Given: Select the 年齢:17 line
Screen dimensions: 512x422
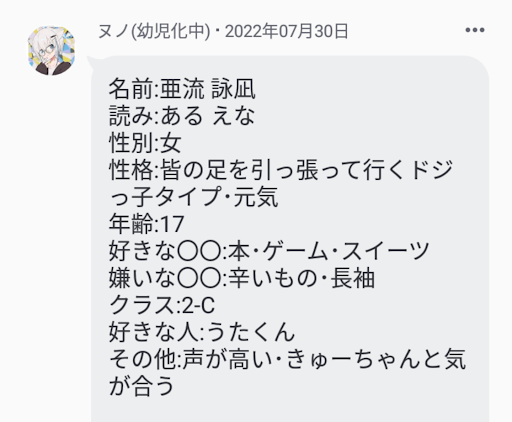Looking at the screenshot, I should coord(146,224).
